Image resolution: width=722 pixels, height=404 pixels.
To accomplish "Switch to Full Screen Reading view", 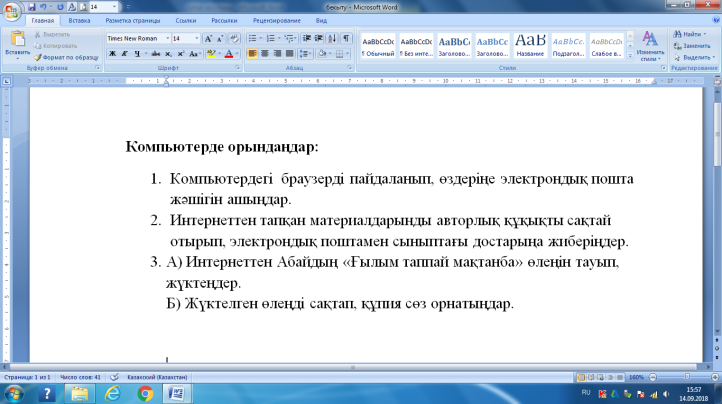I will 591,377.
